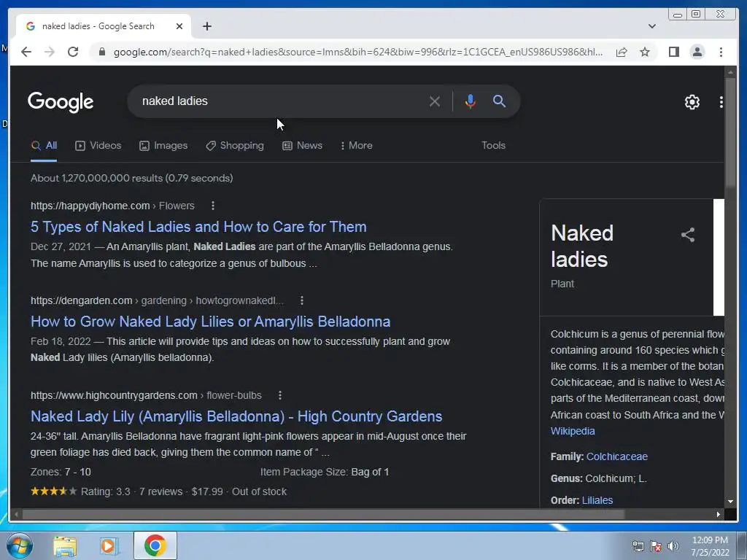The width and height of the screenshot is (747, 560).
Task: Close the 'naked ladies - Google Search' tab
Action: click(179, 26)
